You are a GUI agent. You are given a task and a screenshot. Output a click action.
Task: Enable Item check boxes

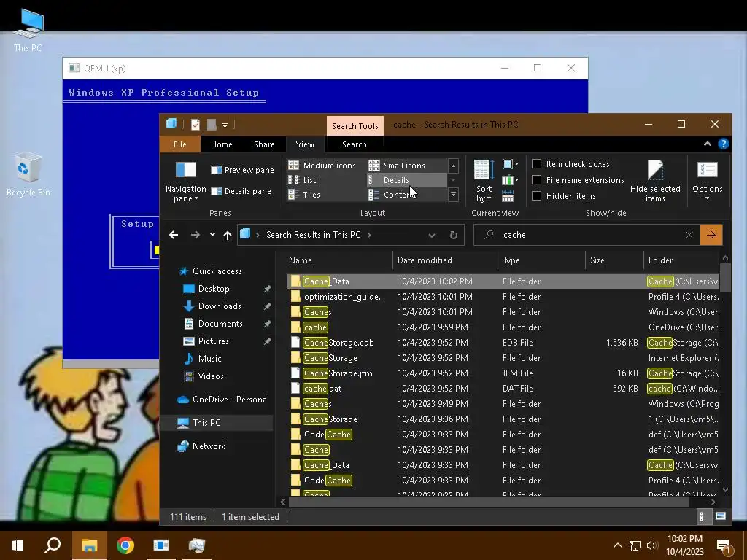(536, 164)
